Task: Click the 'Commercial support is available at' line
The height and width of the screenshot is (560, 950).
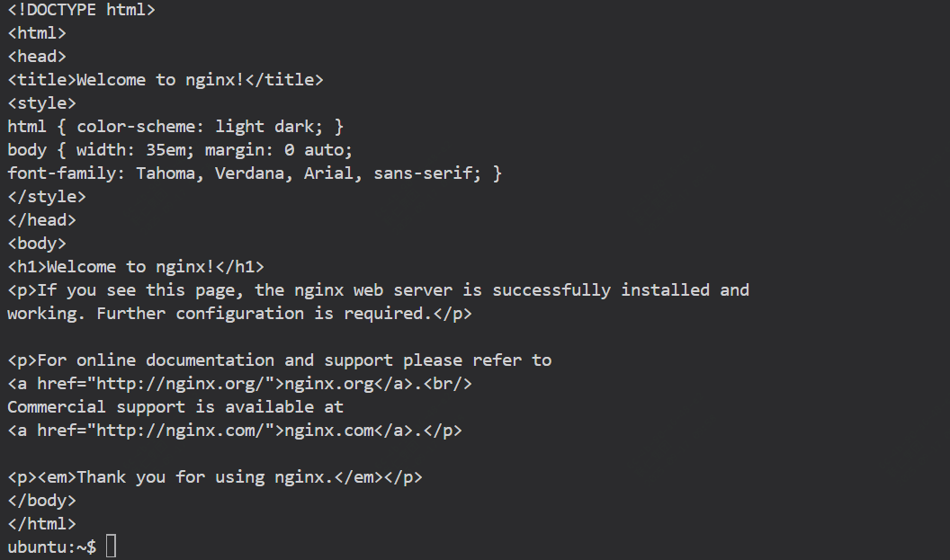Action: point(175,407)
